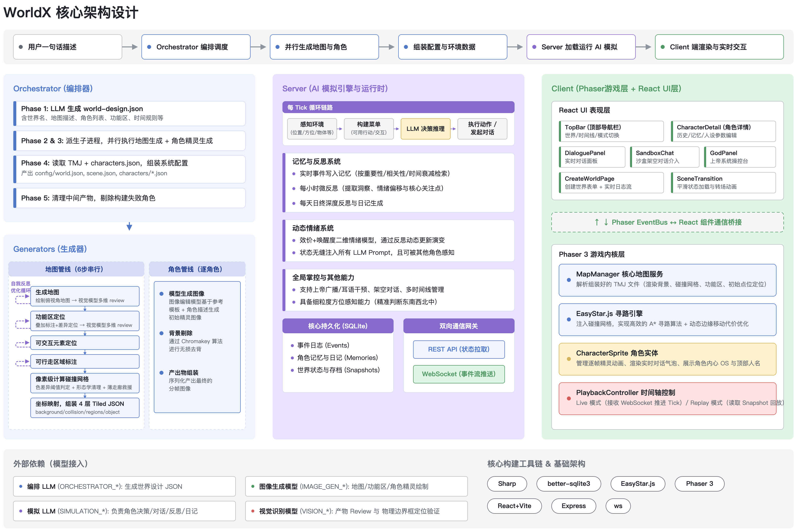Click the 'Sharp' tool pill
Viewport: 797px width, 532px height.
point(507,483)
